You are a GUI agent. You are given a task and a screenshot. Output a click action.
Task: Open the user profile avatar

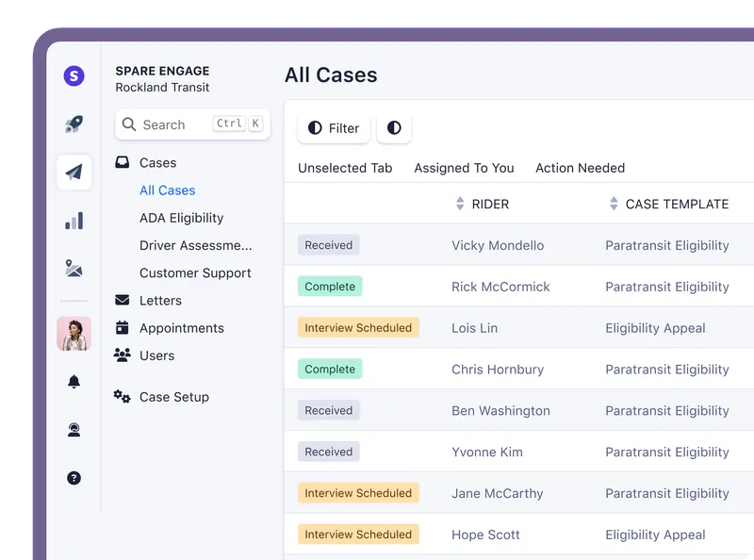[x=74, y=334]
